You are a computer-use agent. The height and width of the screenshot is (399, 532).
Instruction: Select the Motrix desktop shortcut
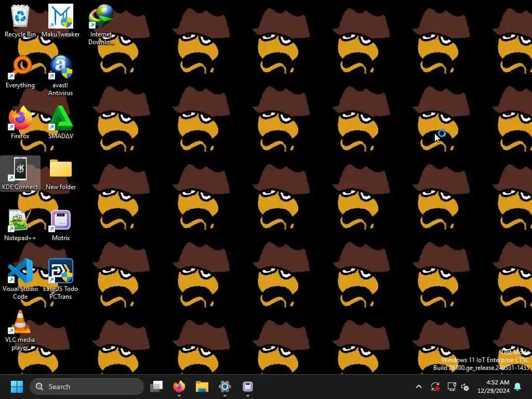click(61, 224)
